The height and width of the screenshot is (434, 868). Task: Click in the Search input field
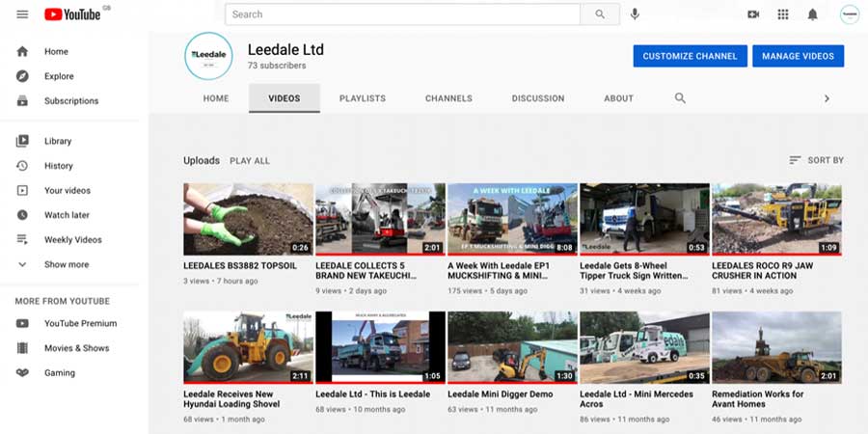coord(402,14)
